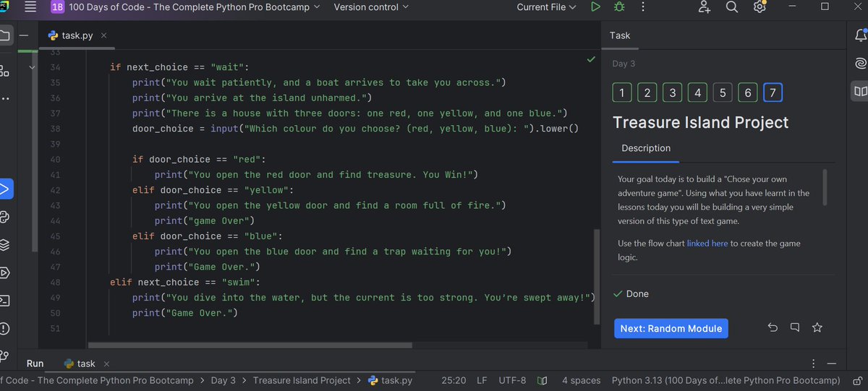Go to lesson step 5
This screenshot has width=868, height=391.
723,93
